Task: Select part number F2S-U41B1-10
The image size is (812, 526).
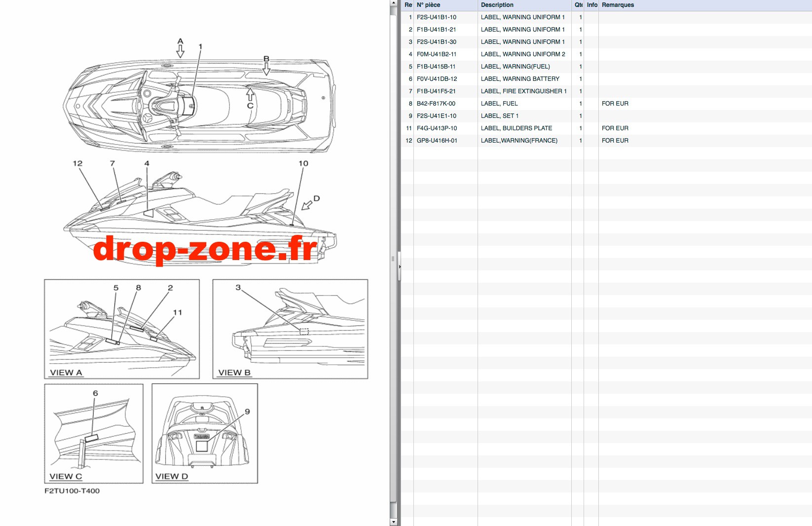Action: coord(437,17)
